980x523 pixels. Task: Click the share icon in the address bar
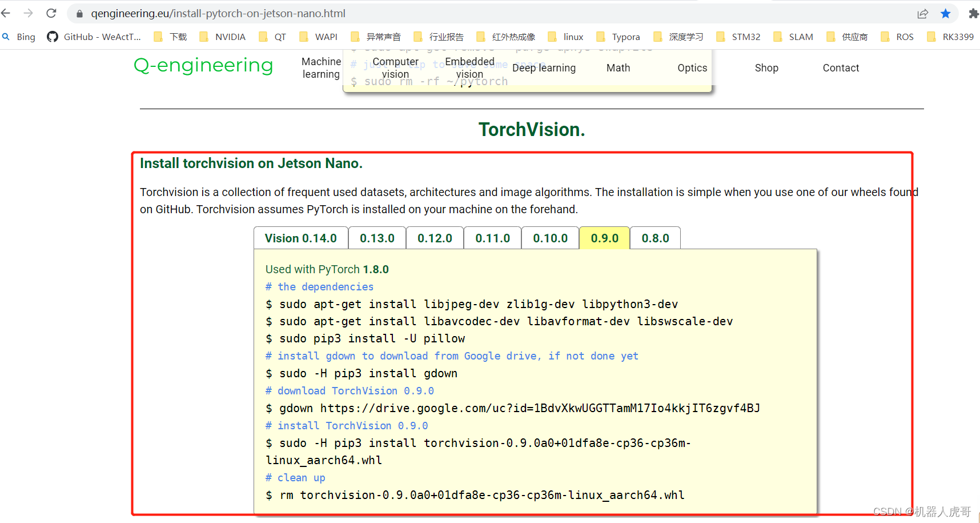click(923, 13)
